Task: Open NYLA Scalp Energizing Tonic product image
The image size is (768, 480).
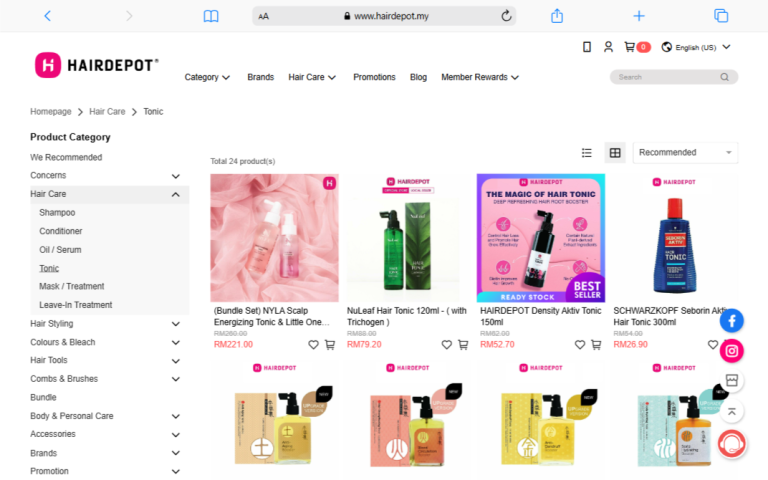Action: click(x=274, y=238)
